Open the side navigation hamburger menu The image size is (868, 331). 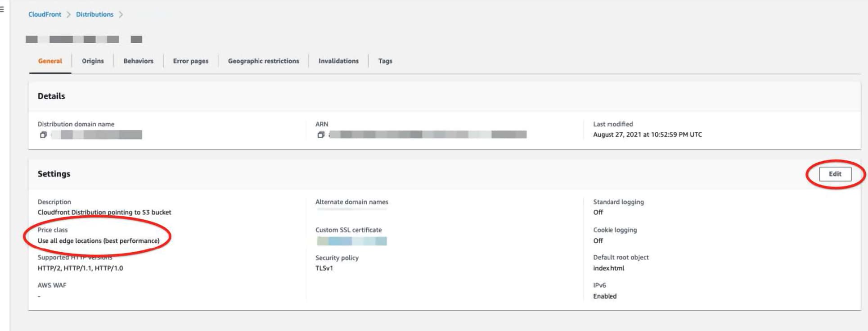[2, 9]
